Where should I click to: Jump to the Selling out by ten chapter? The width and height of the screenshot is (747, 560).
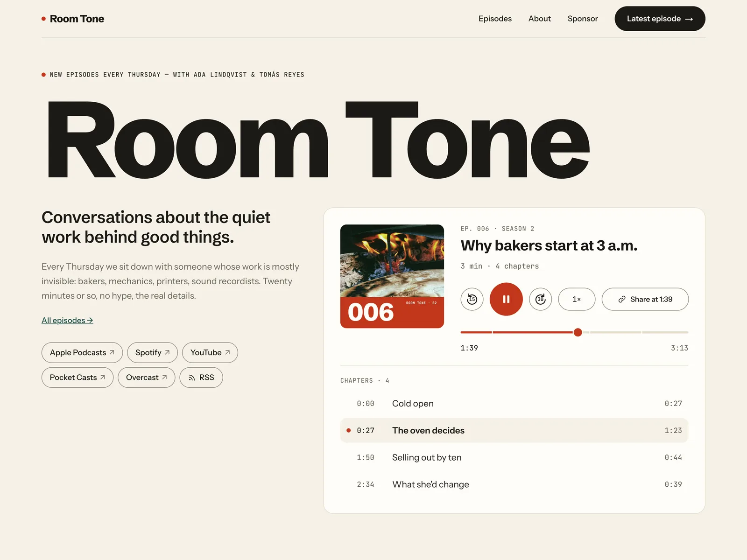[514, 457]
